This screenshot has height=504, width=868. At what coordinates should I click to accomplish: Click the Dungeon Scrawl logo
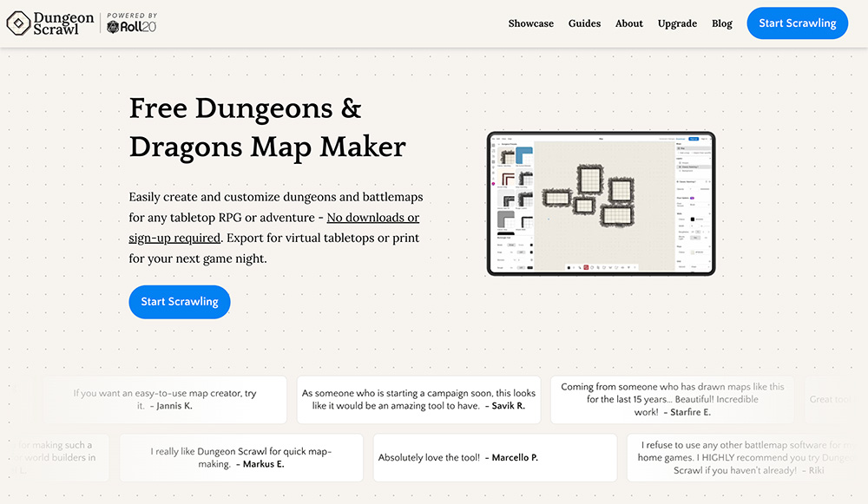point(50,23)
